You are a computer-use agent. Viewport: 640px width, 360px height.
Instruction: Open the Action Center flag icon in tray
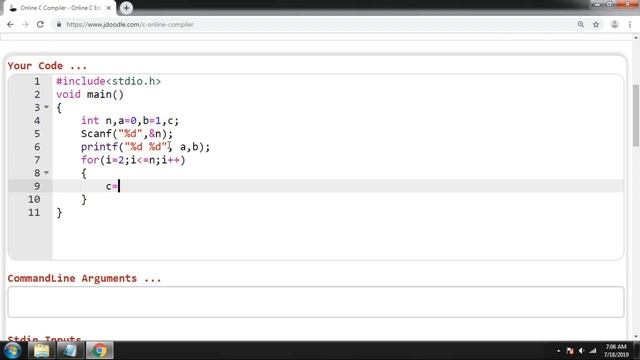(x=570, y=351)
